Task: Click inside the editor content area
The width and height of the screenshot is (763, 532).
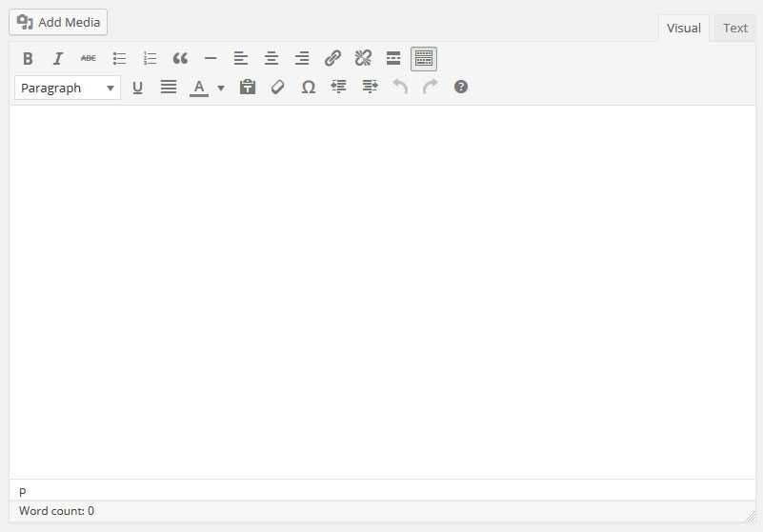Action: point(383,292)
